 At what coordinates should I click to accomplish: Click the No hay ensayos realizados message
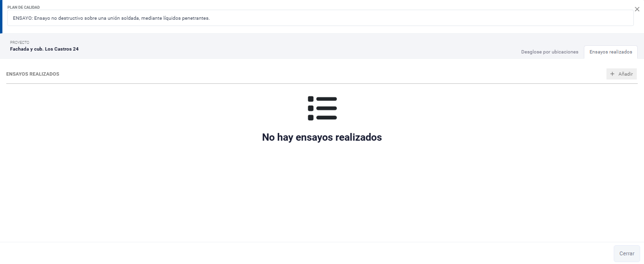pyautogui.click(x=322, y=137)
